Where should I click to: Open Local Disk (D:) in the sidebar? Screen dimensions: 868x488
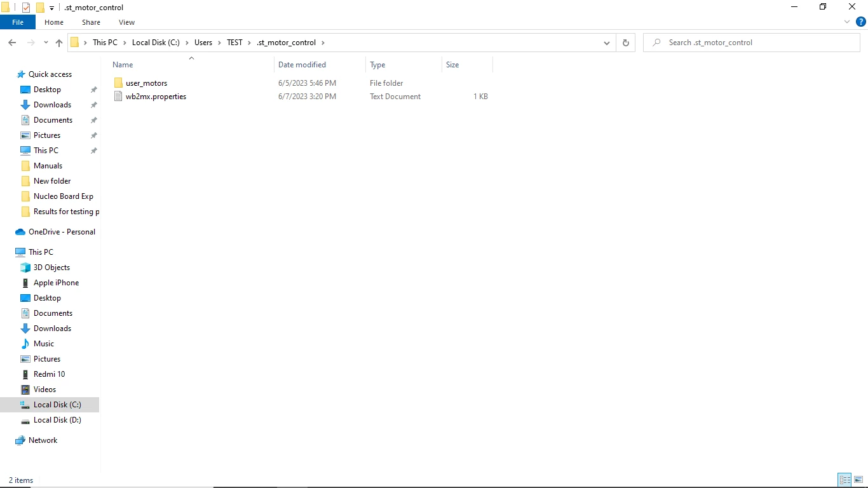point(57,420)
